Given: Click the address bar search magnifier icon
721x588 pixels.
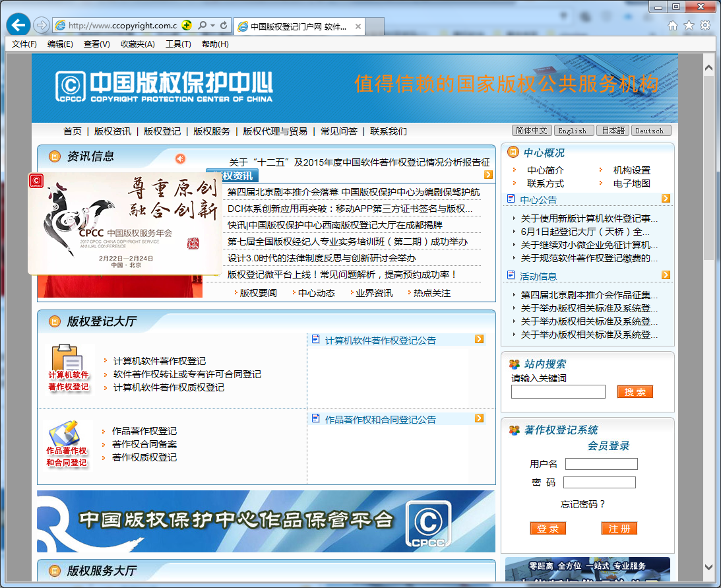Looking at the screenshot, I should pos(202,25).
